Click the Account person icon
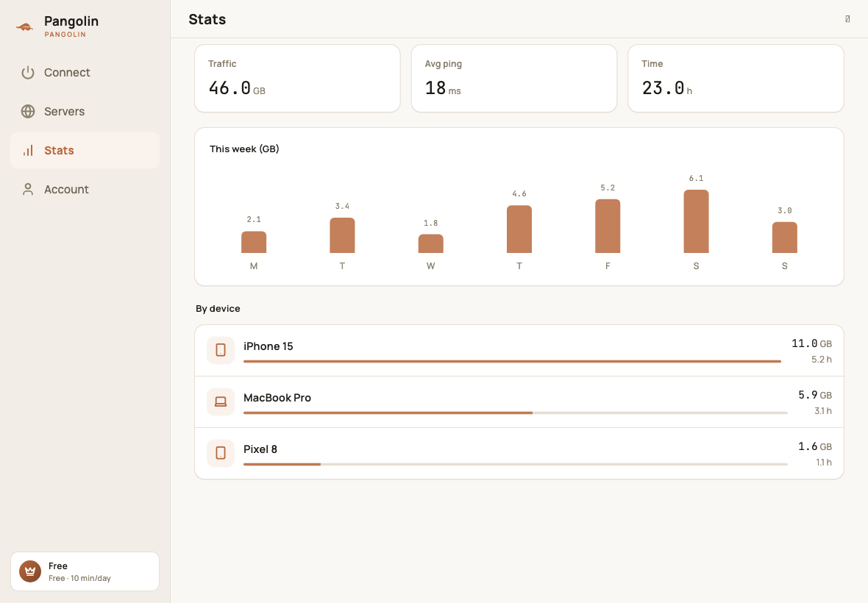This screenshot has width=868, height=603. click(28, 189)
